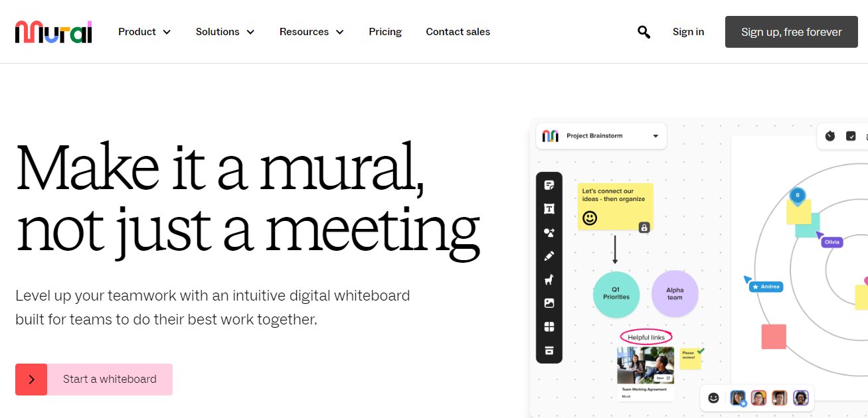
Task: Click the Mural logo in the header
Action: [x=53, y=32]
